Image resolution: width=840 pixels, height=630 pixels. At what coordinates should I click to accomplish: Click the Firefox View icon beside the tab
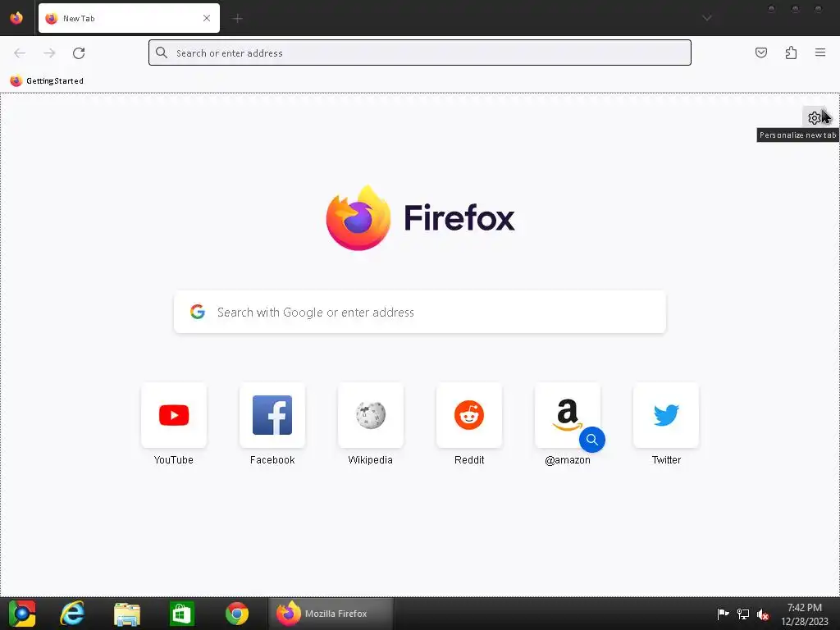[x=16, y=18]
